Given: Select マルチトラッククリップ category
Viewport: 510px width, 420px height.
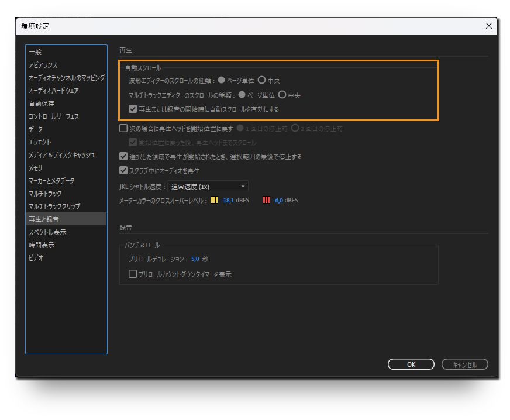Looking at the screenshot, I should (66, 206).
